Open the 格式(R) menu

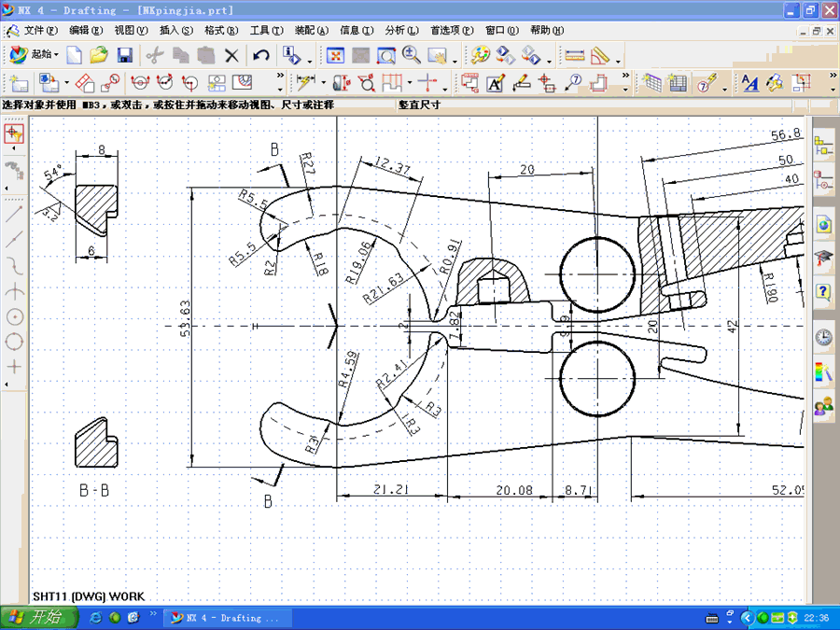coord(221,31)
